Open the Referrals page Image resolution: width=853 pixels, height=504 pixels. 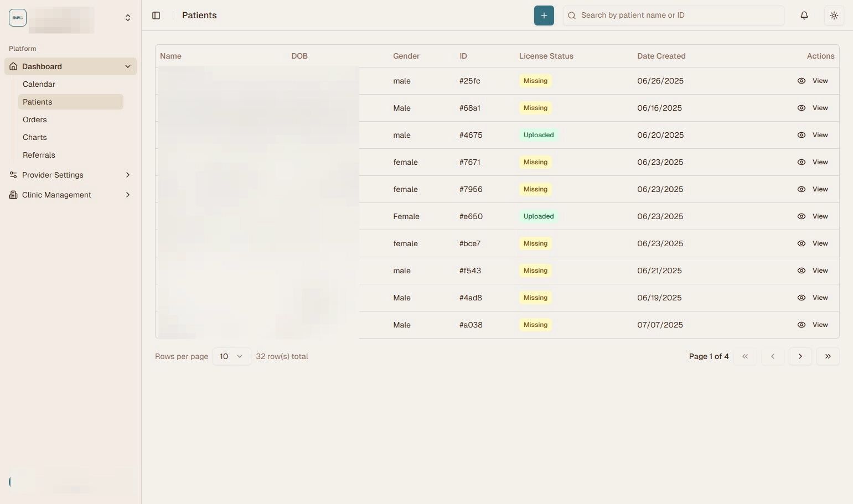click(x=71, y=155)
